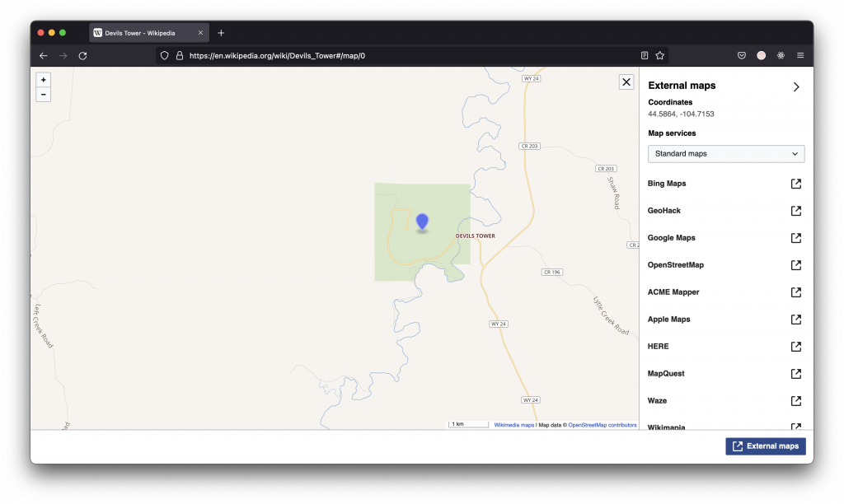Bookmark this page with the star
This screenshot has width=844, height=504.
click(x=659, y=55)
